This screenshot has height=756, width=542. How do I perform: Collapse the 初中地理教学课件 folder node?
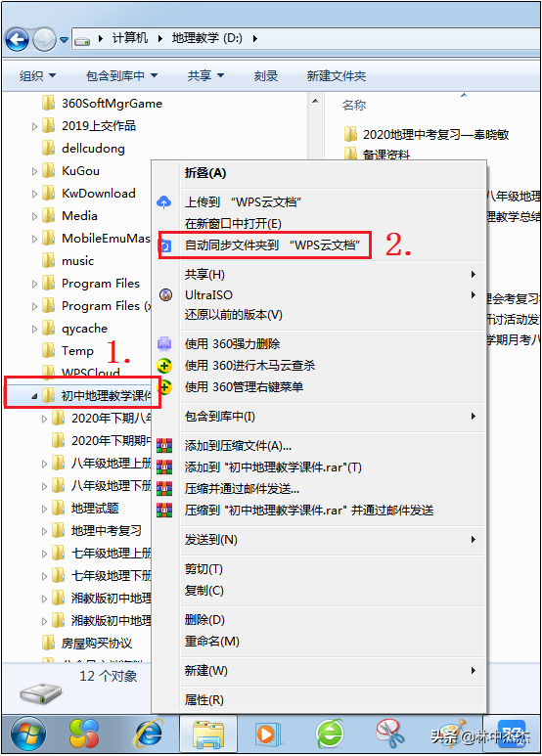click(34, 396)
